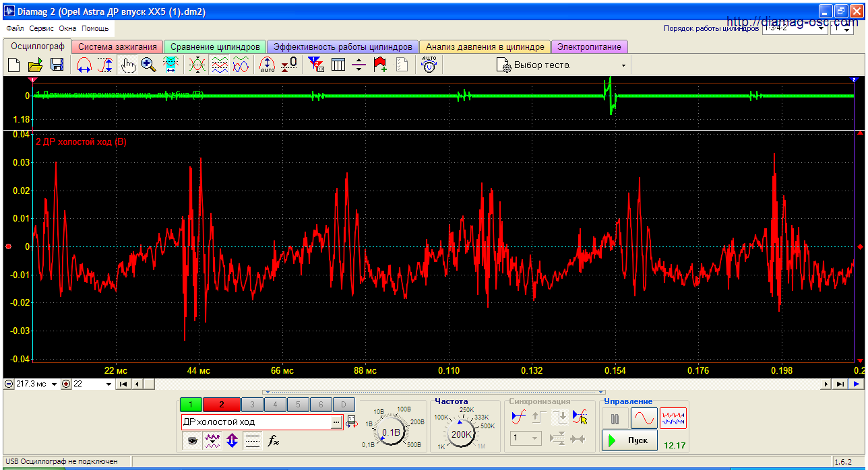Toggle channel 4 button
The image size is (868, 470).
tap(276, 405)
